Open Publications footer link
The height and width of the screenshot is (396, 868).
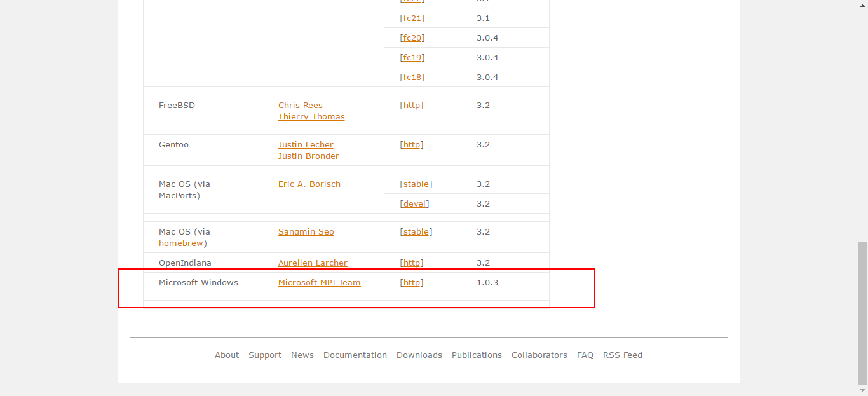point(477,355)
